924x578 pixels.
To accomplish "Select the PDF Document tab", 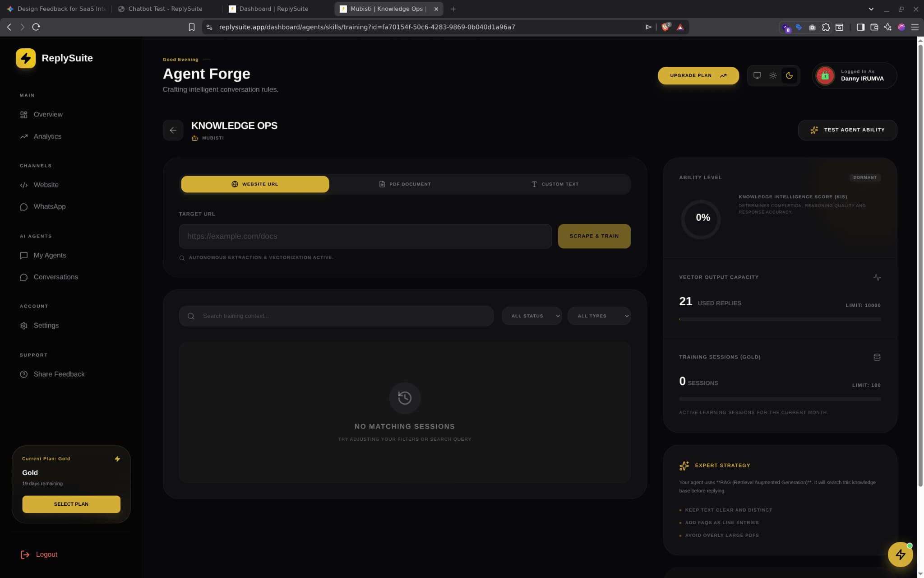I will pyautogui.click(x=405, y=184).
